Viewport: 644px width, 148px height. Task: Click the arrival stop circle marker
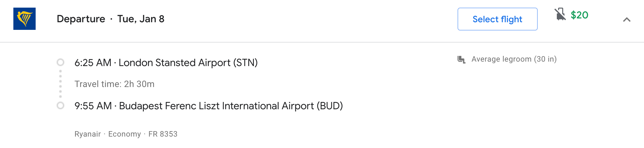tap(60, 105)
